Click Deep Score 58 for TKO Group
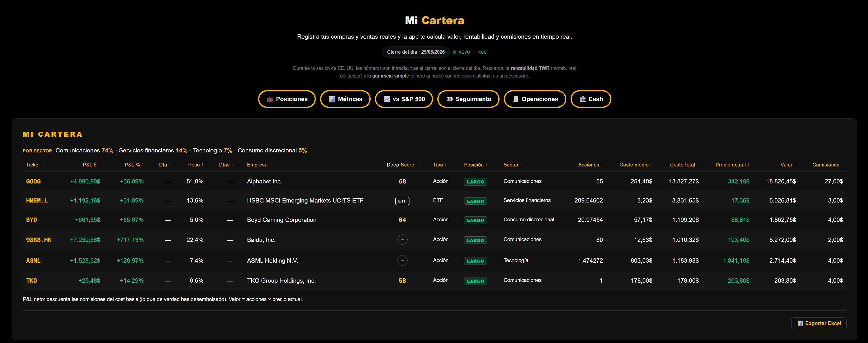The image size is (868, 343). coord(402,281)
